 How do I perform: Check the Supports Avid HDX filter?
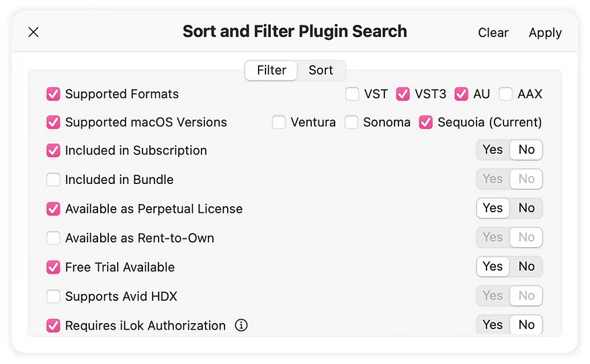coord(54,296)
